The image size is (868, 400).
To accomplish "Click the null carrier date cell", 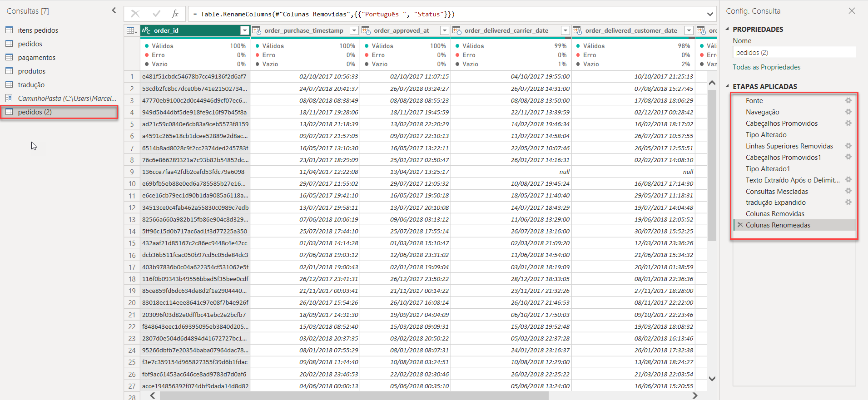I will tap(511, 172).
